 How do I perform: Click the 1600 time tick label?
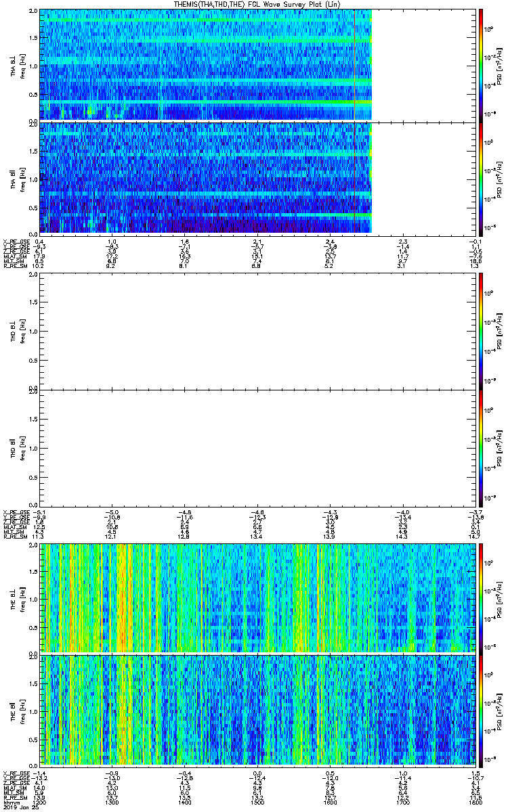(x=330, y=801)
